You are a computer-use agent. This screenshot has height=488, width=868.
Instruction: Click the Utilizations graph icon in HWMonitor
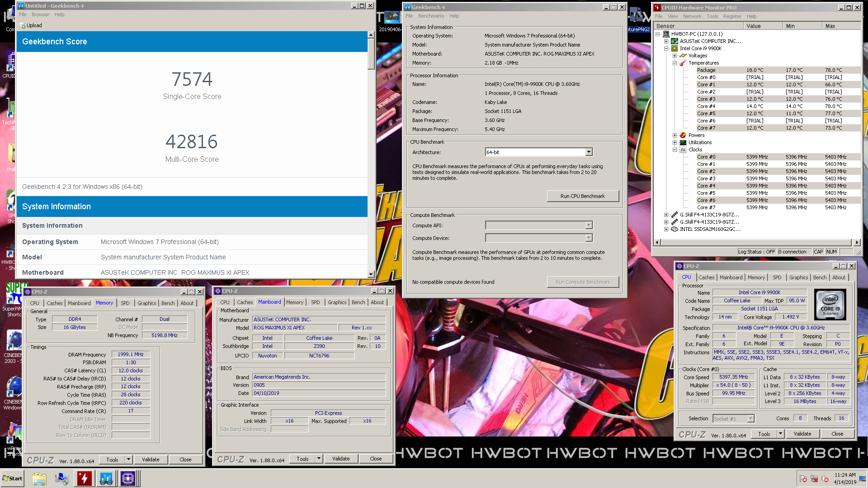(x=683, y=142)
